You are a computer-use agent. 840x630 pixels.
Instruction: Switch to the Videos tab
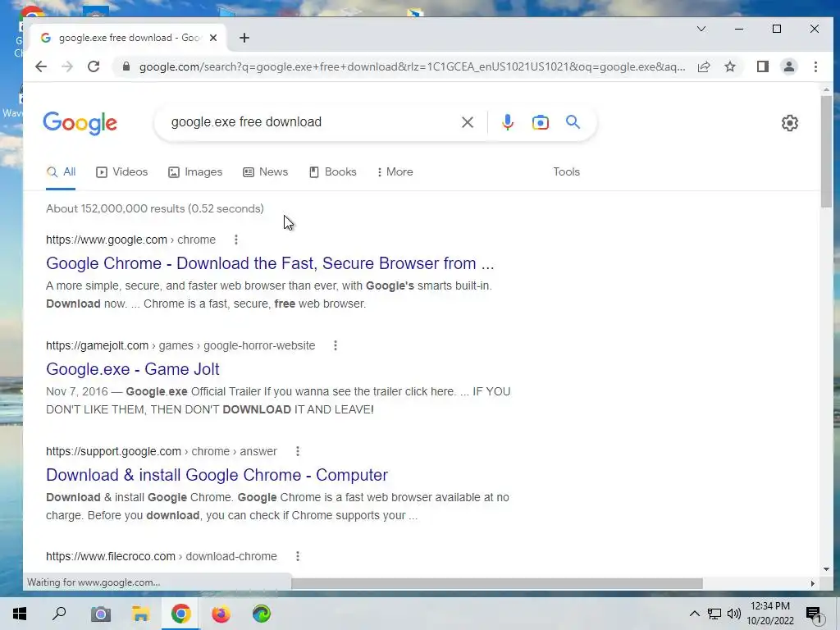point(122,172)
